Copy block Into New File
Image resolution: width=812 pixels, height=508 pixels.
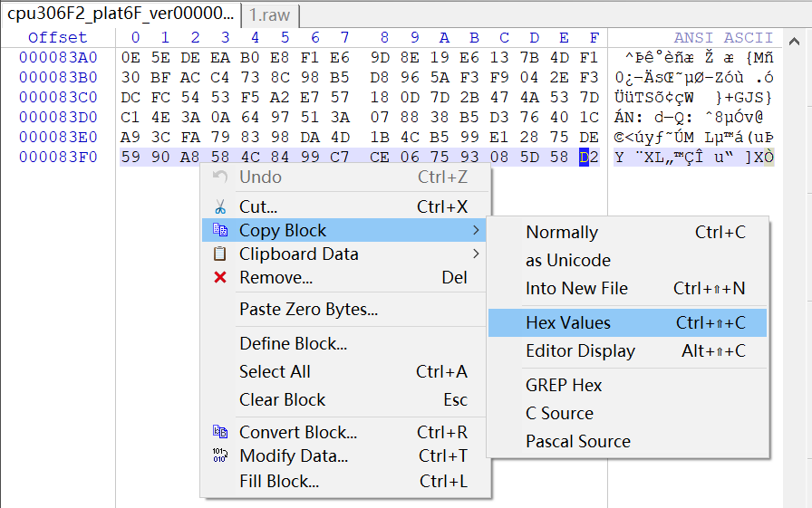pyautogui.click(x=628, y=288)
